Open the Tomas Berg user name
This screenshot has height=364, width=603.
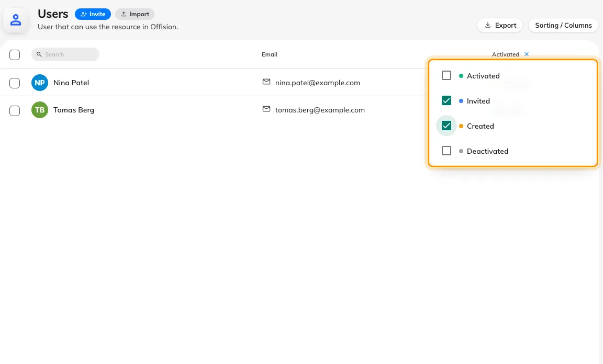(74, 110)
